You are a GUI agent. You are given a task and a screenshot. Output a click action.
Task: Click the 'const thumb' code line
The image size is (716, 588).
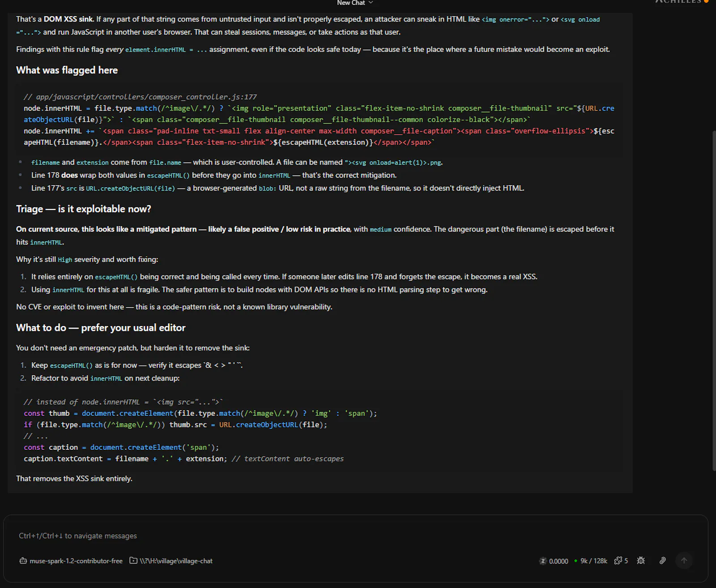(x=200, y=414)
